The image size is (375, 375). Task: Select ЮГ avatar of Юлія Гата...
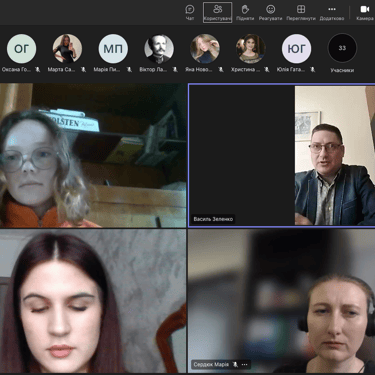pos(296,49)
